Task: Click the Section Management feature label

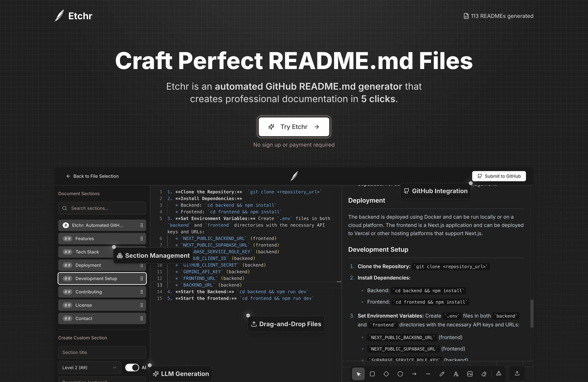Action: pos(153,256)
